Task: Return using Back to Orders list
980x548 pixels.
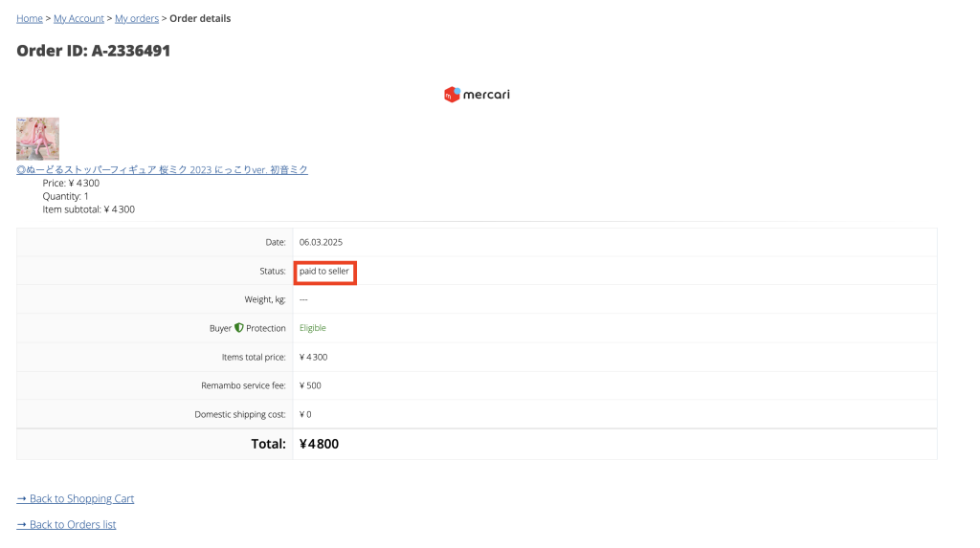Action: (x=66, y=525)
